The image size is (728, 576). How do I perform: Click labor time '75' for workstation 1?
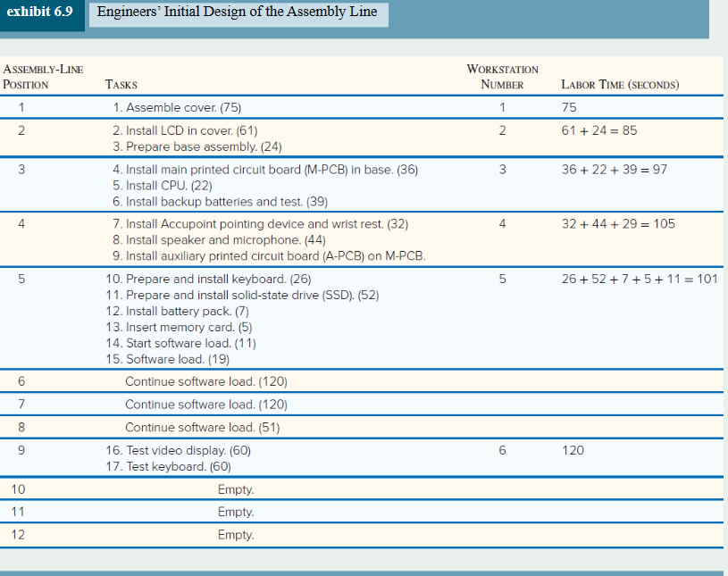click(x=569, y=108)
